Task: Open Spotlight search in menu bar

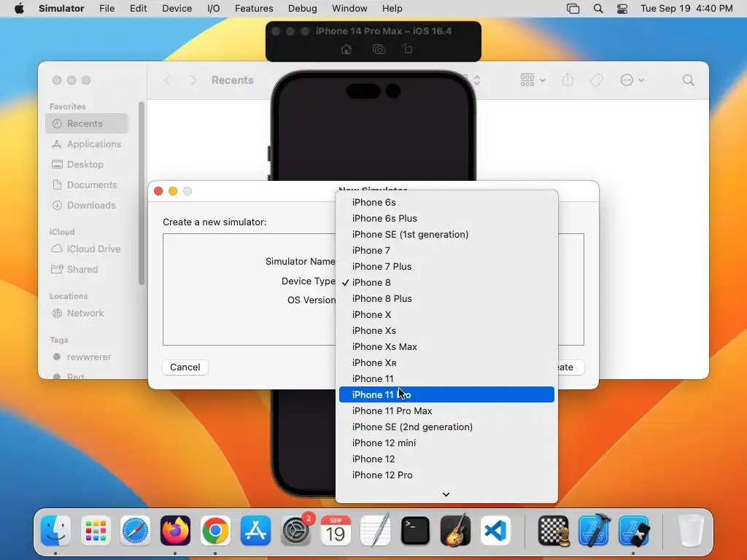Action: (x=598, y=9)
